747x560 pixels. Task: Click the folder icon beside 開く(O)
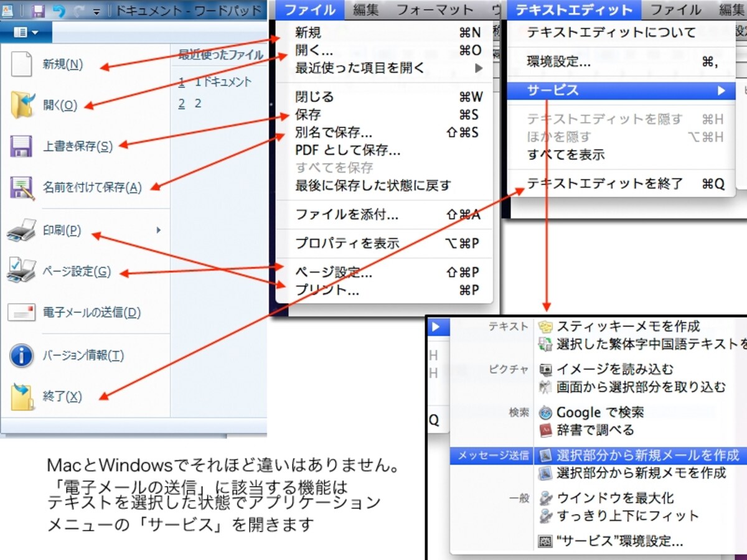tap(22, 105)
